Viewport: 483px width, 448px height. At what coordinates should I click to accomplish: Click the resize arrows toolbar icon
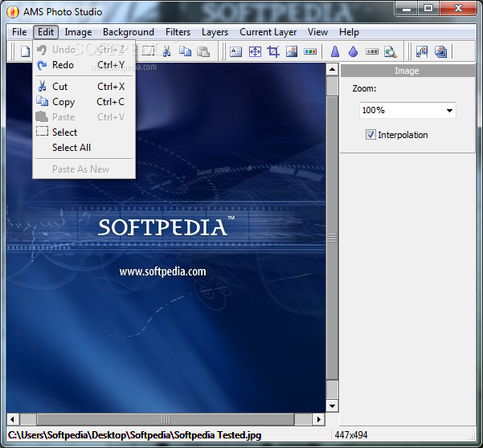click(x=255, y=51)
